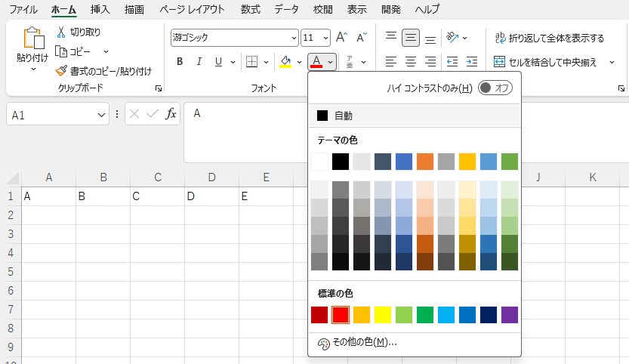Image resolution: width=629 pixels, height=364 pixels.
Task: Choose 自動 font color
Action: [x=415, y=116]
